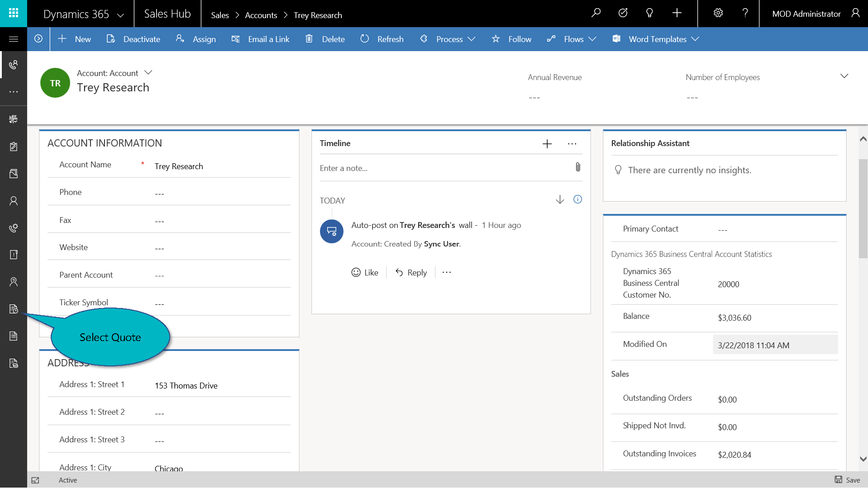Open the app launcher waffle icon

coord(14,13)
